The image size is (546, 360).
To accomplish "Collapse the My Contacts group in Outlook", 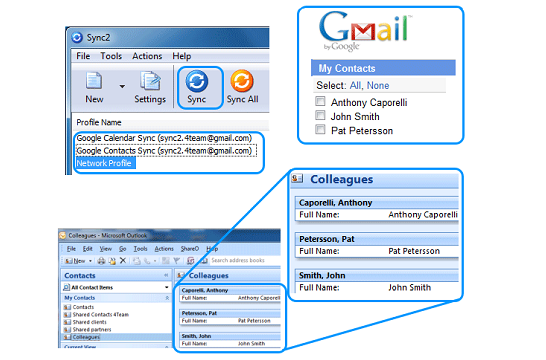I will coord(167,298).
